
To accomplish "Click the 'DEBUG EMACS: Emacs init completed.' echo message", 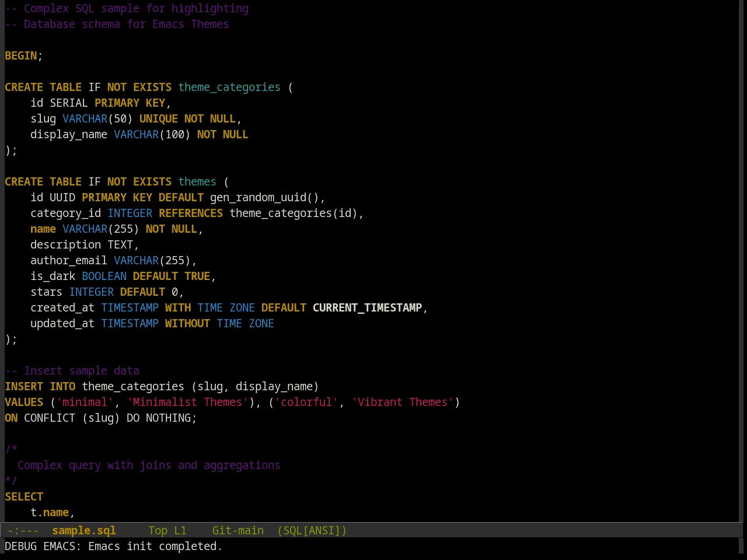I will (x=114, y=547).
